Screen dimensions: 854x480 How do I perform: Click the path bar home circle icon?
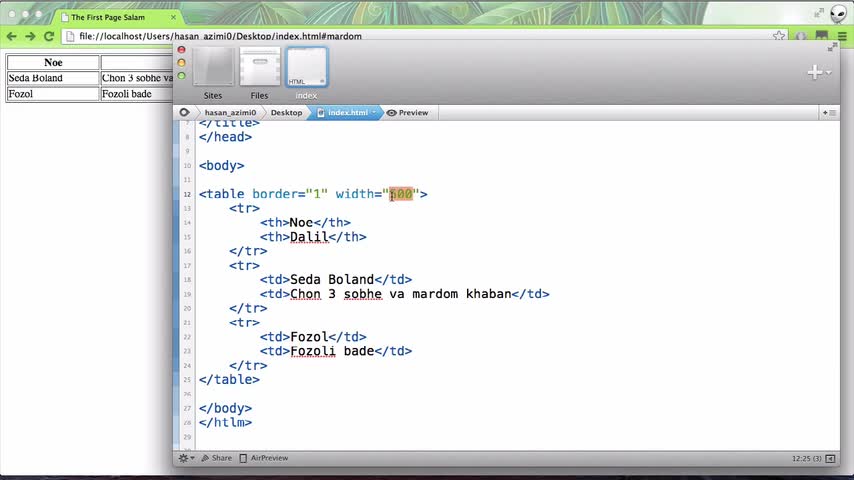[185, 112]
